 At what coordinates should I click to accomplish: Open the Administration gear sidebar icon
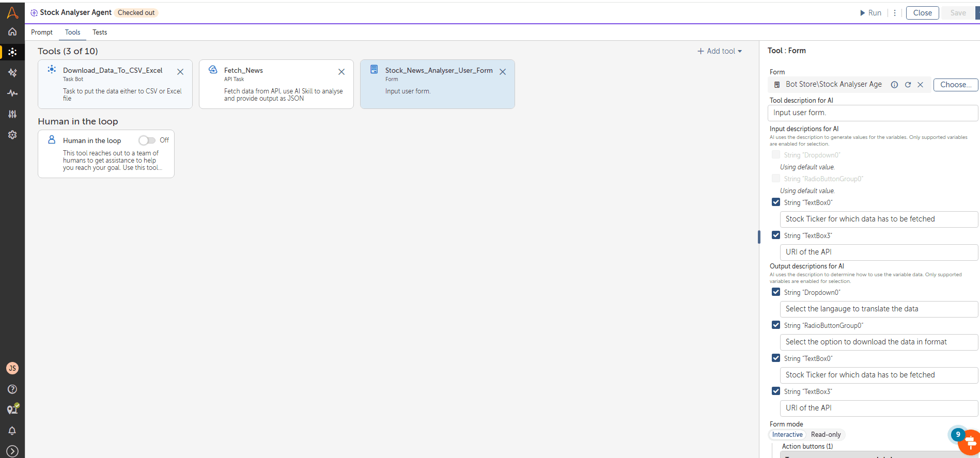coord(12,135)
